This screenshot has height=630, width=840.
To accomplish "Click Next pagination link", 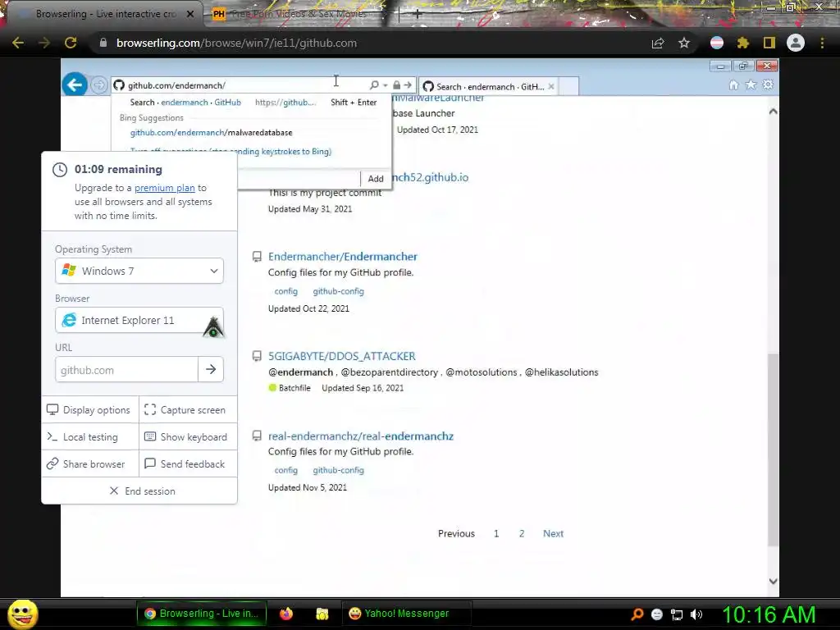I will click(554, 533).
